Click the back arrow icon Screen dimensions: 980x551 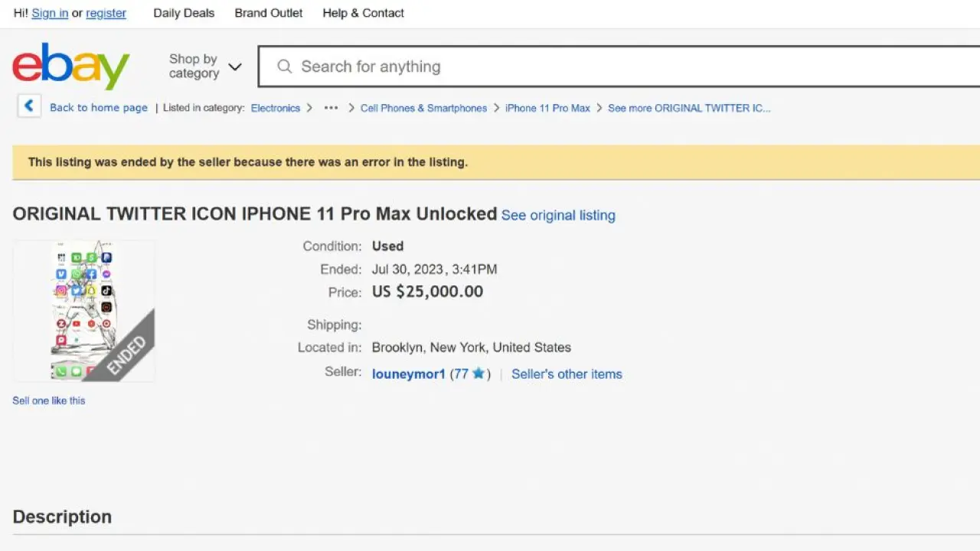(29, 106)
